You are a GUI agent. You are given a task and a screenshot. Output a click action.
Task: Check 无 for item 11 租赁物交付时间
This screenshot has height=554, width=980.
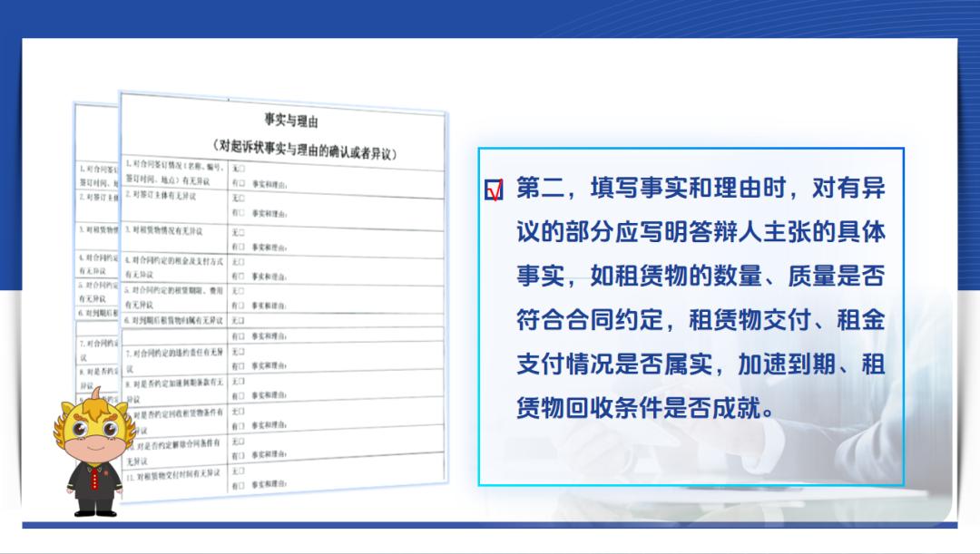point(240,471)
